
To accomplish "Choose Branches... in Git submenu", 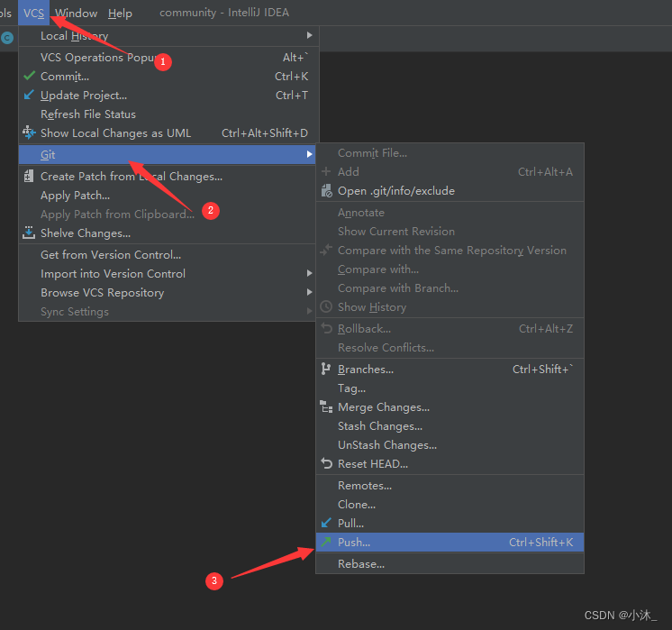I will pyautogui.click(x=450, y=370).
